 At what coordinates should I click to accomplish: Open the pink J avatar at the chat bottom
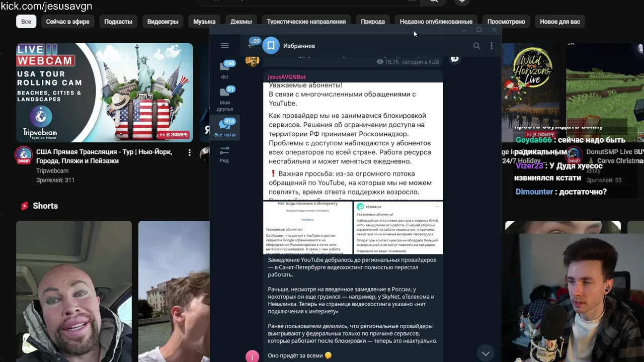click(252, 356)
